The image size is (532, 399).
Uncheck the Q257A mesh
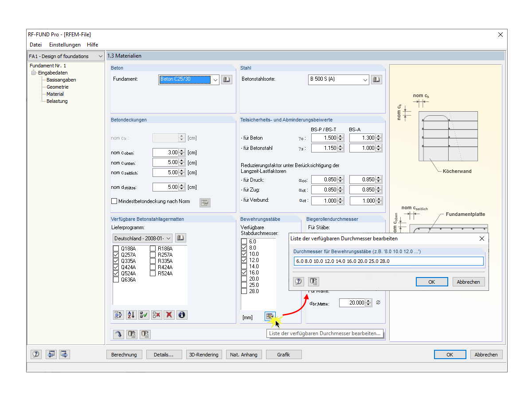tap(116, 255)
